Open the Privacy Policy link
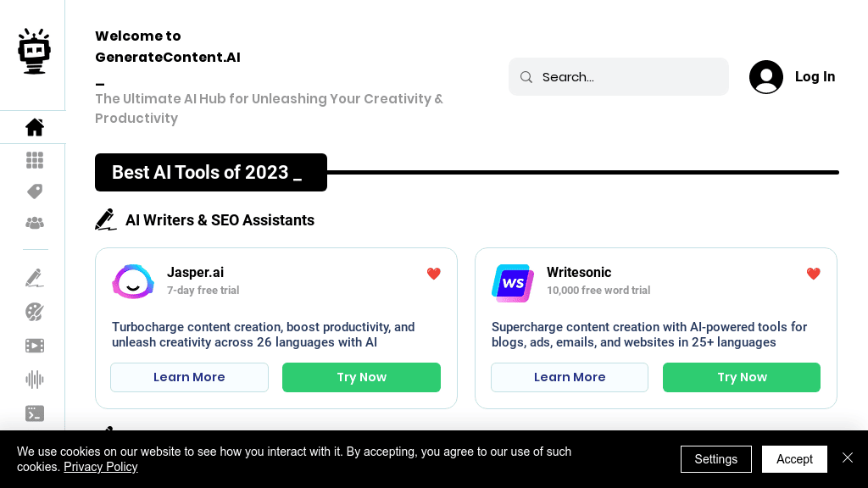Viewport: 868px width, 488px height. 100,467
